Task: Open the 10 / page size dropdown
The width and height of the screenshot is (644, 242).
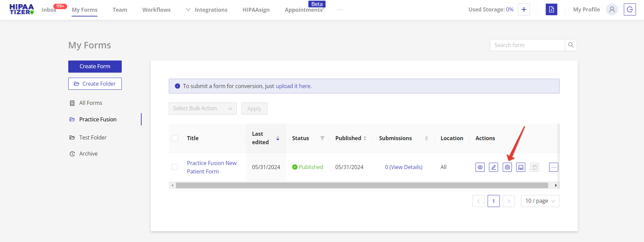Action: (x=540, y=201)
